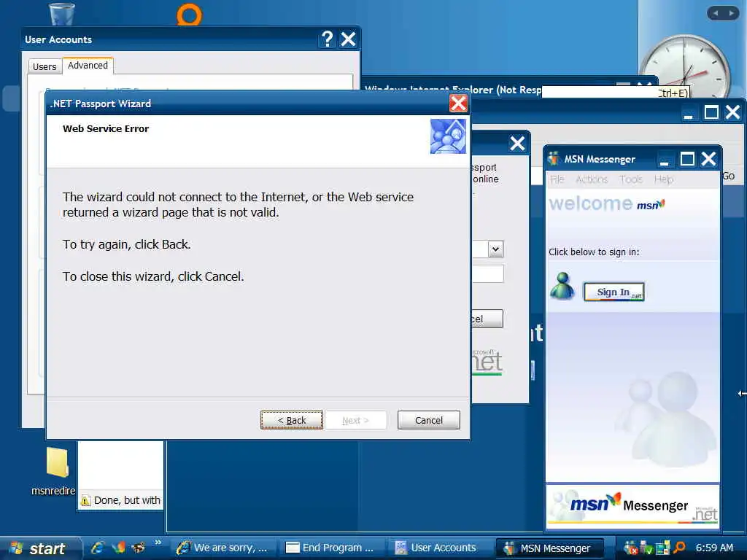The image size is (747, 560).
Task: Switch to MSN Messenger taskbar button
Action: coord(550,548)
